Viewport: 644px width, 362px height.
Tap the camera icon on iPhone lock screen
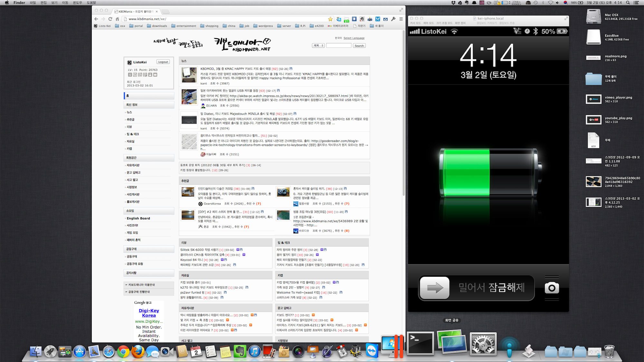click(552, 287)
